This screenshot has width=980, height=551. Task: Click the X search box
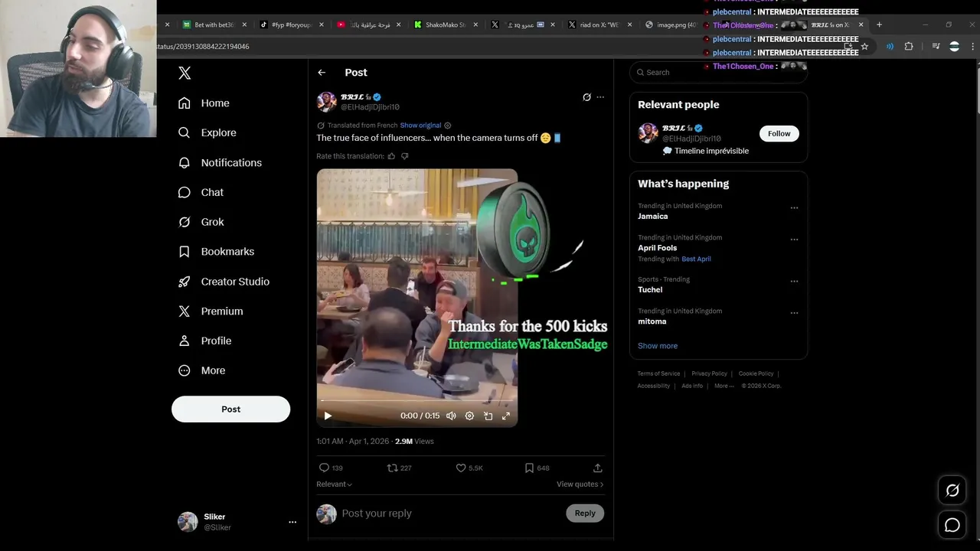(x=718, y=73)
